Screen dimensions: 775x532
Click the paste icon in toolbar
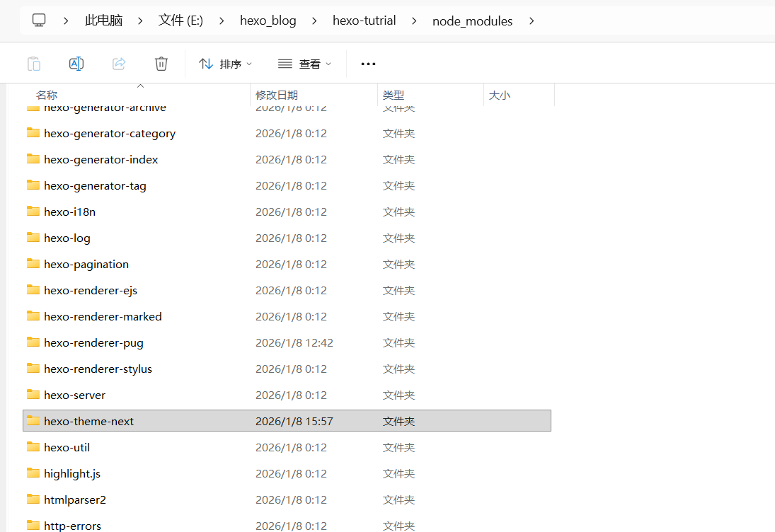tap(34, 64)
